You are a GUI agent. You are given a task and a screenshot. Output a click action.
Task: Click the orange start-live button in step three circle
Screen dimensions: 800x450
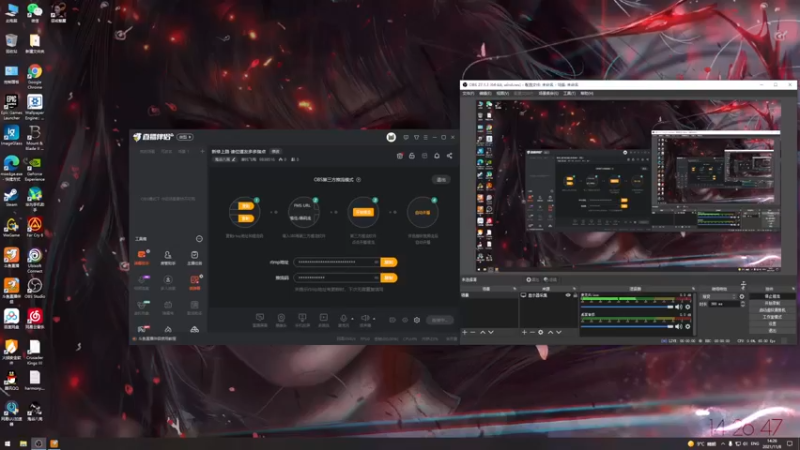[363, 212]
